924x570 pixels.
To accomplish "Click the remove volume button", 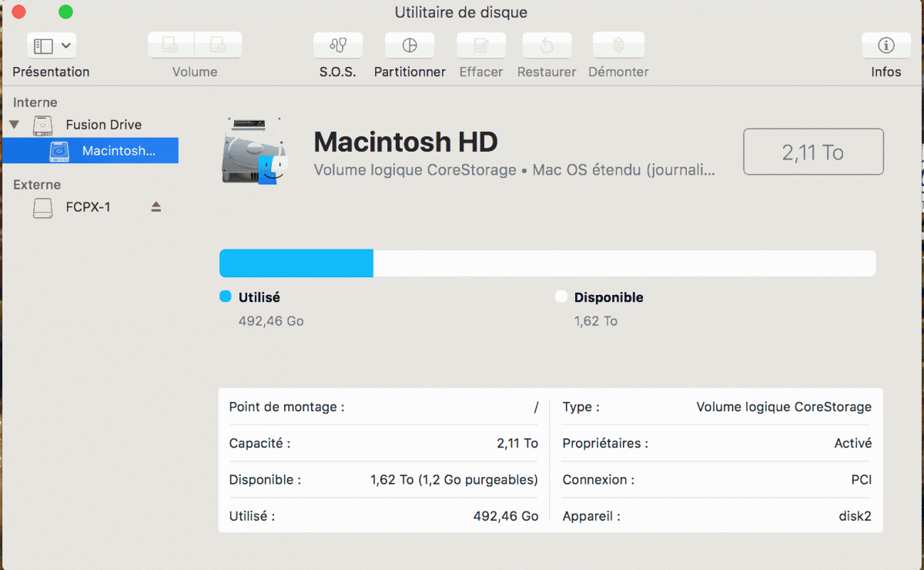I will [219, 45].
